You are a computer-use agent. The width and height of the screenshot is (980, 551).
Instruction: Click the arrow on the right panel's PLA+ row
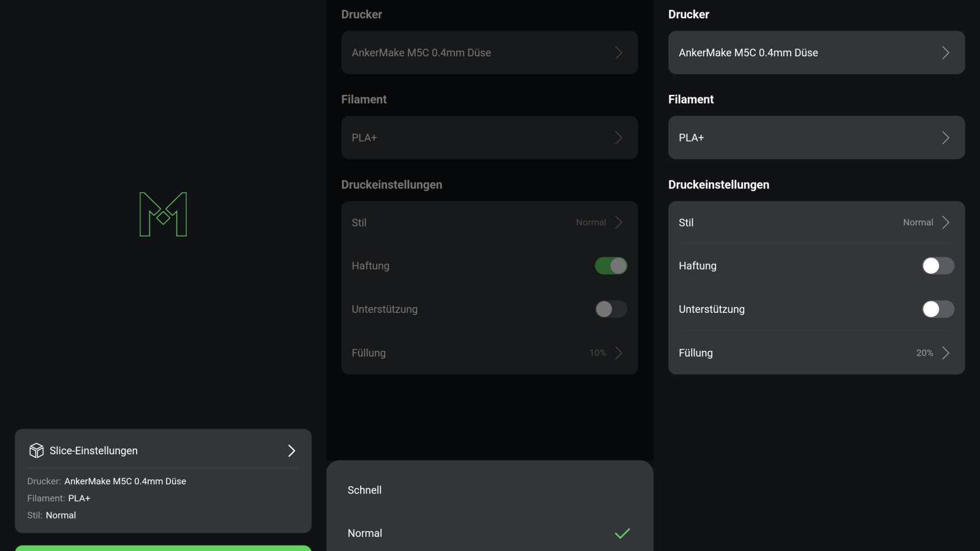(945, 138)
